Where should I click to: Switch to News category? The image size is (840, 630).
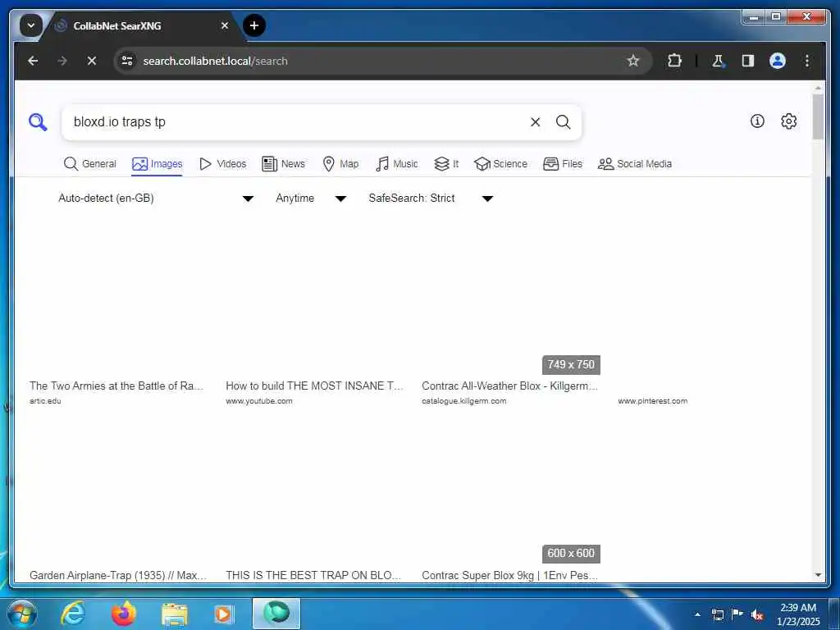pos(283,164)
